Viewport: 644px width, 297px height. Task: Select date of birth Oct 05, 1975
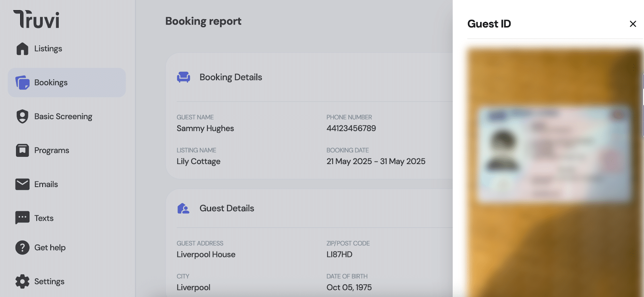349,287
